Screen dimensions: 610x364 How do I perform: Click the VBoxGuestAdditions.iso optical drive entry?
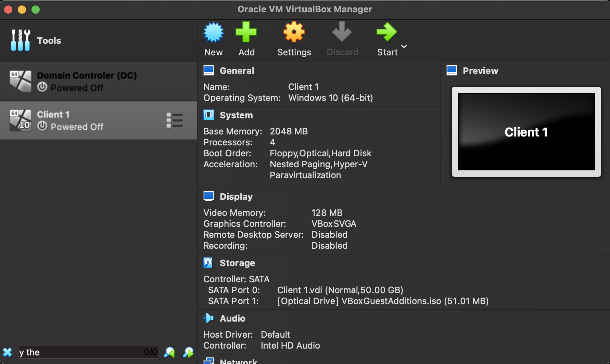point(383,301)
